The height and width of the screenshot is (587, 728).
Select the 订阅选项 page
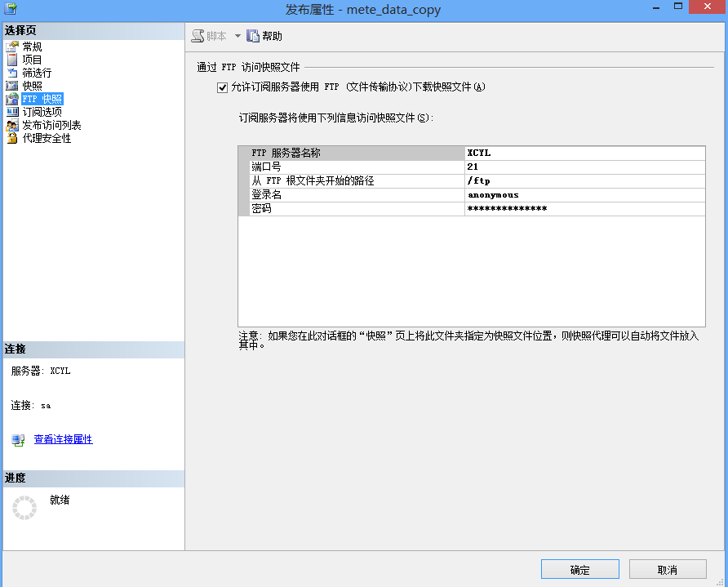pyautogui.click(x=42, y=112)
